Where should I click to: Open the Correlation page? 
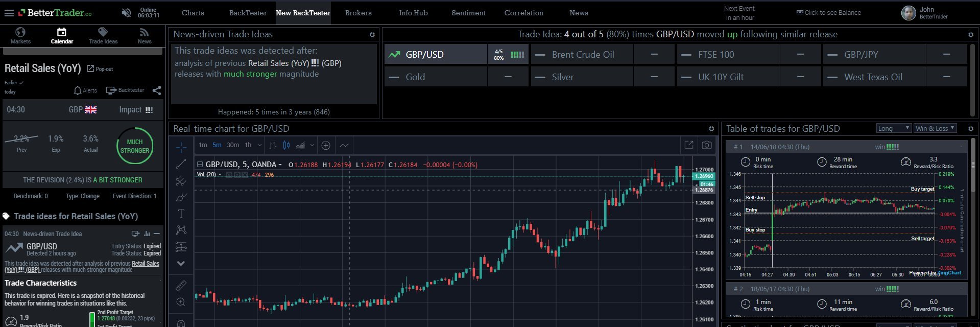[523, 13]
